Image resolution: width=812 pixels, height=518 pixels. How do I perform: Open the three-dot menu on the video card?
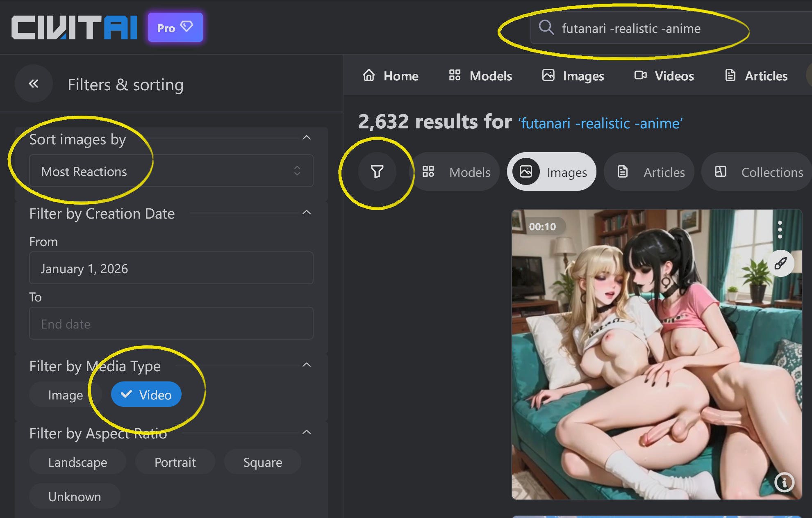coord(780,230)
